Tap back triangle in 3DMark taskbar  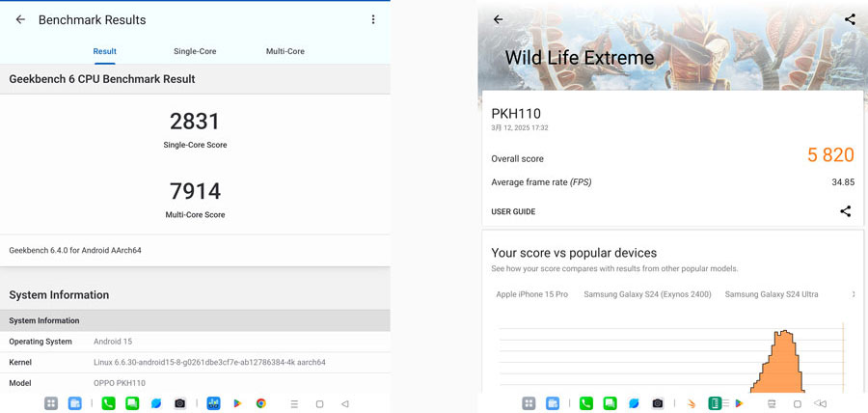point(821,403)
